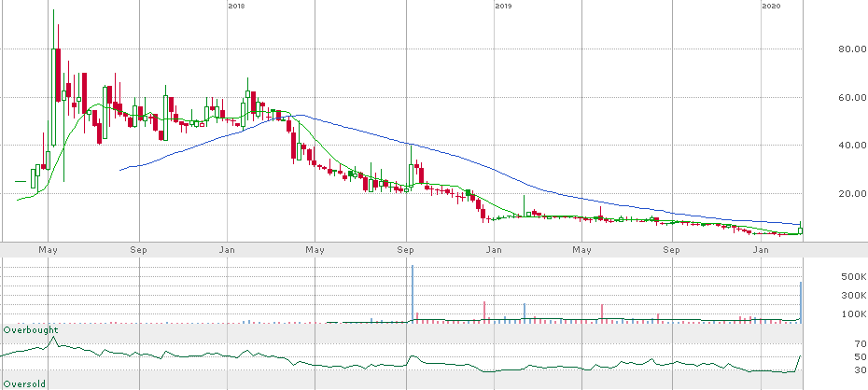Click the 40.00 price axis label

coord(851,146)
